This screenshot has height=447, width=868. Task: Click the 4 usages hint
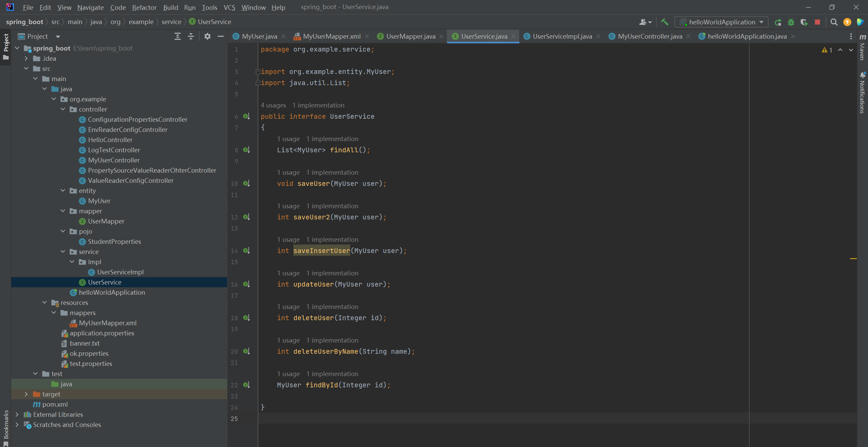pos(273,105)
